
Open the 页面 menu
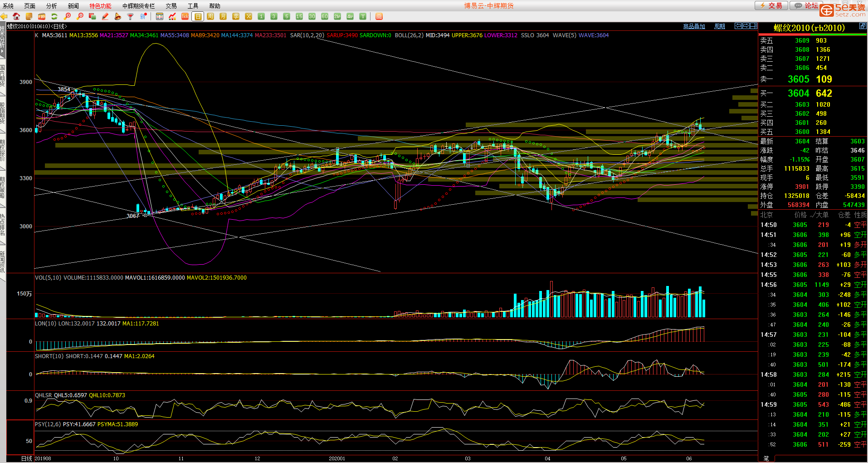(x=30, y=6)
